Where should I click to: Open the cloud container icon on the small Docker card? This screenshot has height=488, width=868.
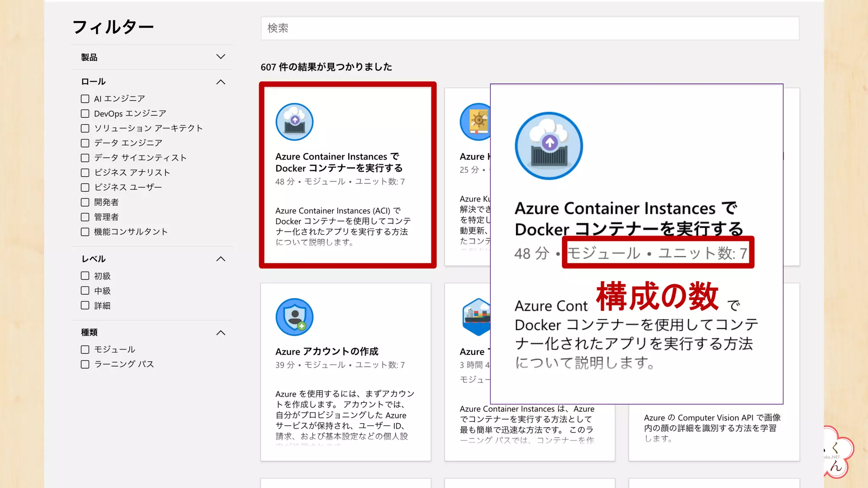coord(295,122)
